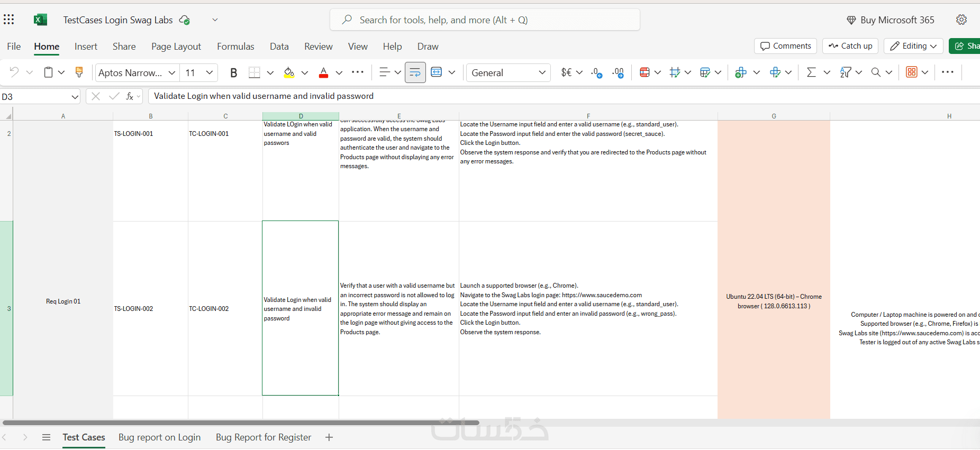Image resolution: width=980 pixels, height=450 pixels.
Task: Expand the merge options arrow
Action: [x=452, y=72]
